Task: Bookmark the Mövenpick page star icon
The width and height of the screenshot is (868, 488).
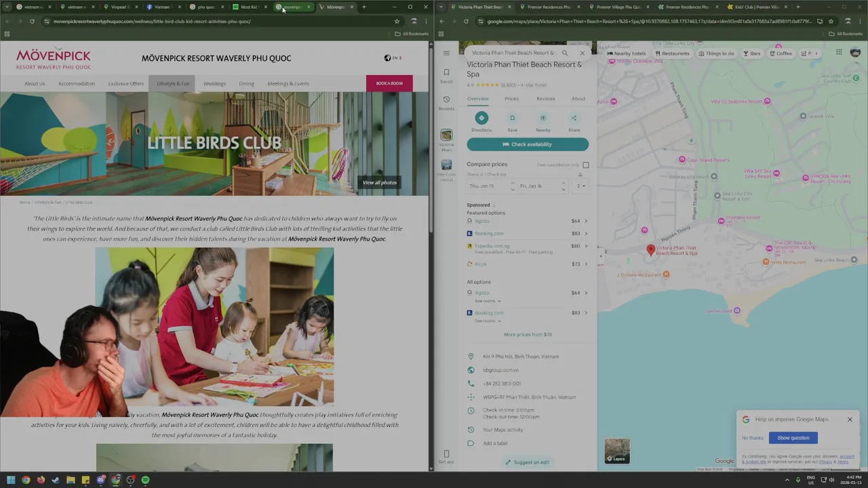Action: coord(397,21)
